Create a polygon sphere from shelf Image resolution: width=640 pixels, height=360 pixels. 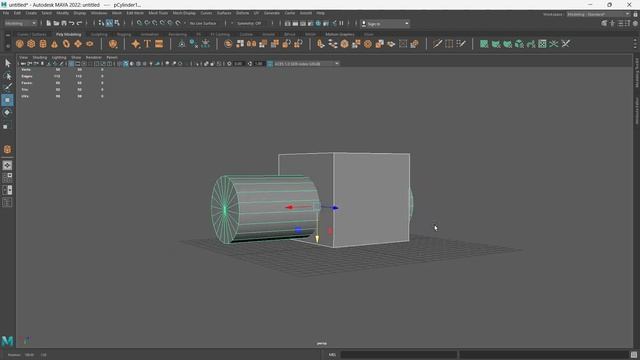(20, 44)
